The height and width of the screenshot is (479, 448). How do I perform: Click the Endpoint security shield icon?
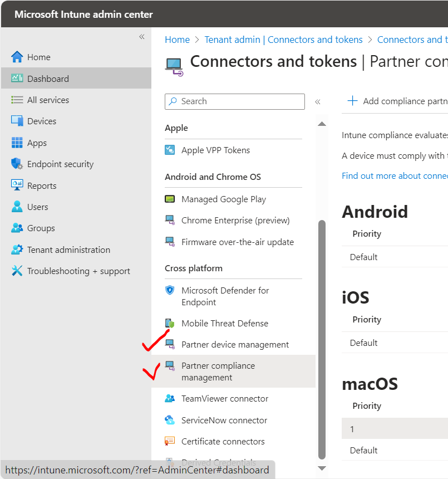click(17, 164)
